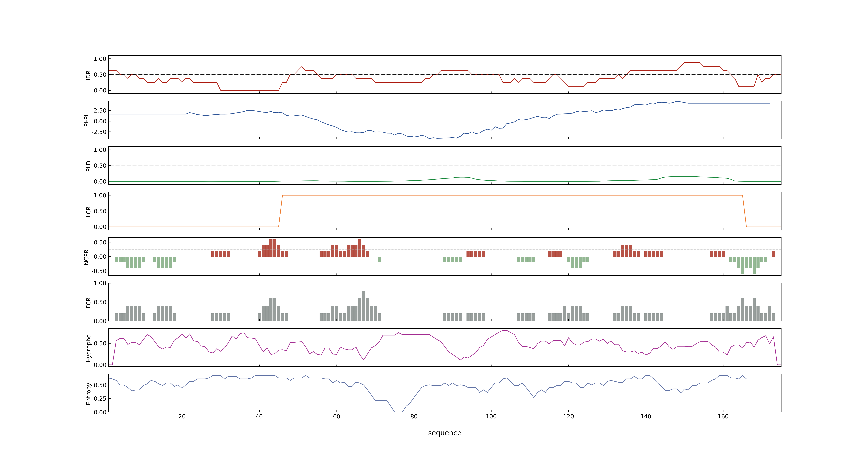Click the -0.50 tick on NCPR axis

[99, 271]
